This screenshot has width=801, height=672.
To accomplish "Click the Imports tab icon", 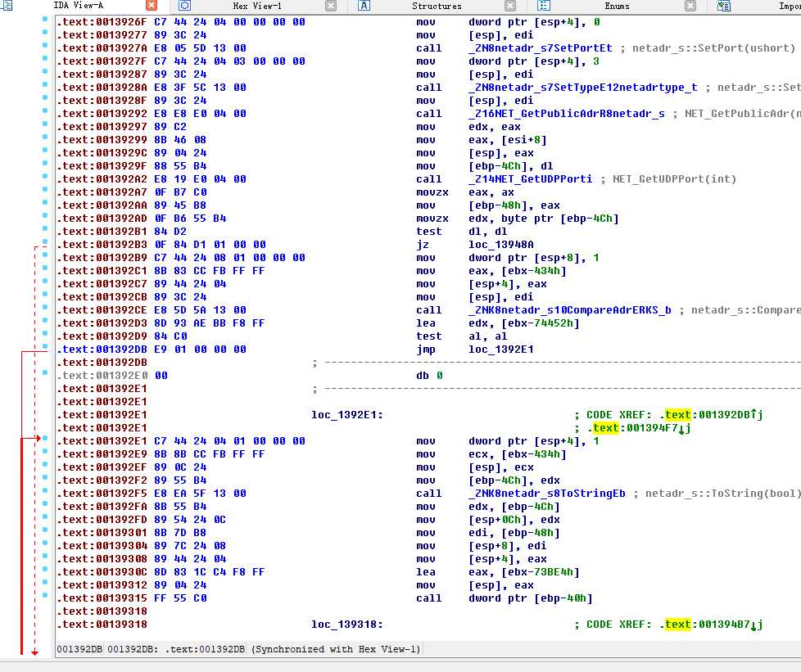I will pos(723,6).
